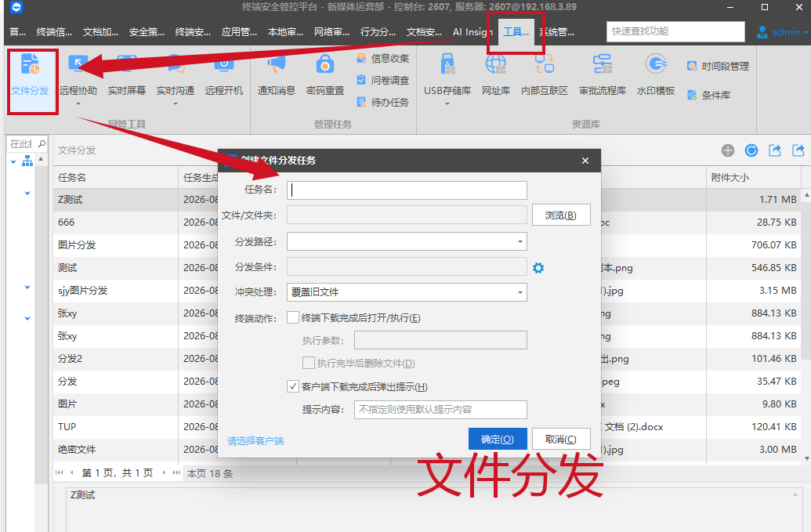Viewport: 811px width, 532px height.
Task: Open 通知消息 notification tool
Action: pos(277,75)
